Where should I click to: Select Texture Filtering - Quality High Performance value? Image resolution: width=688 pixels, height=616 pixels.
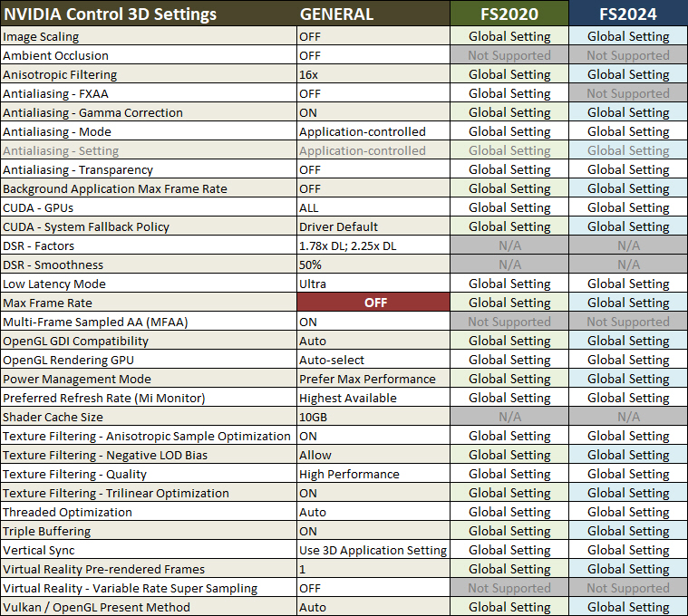point(349,474)
